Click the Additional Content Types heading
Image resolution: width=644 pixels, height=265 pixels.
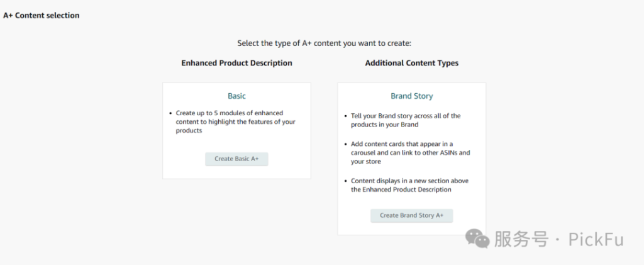pos(411,63)
